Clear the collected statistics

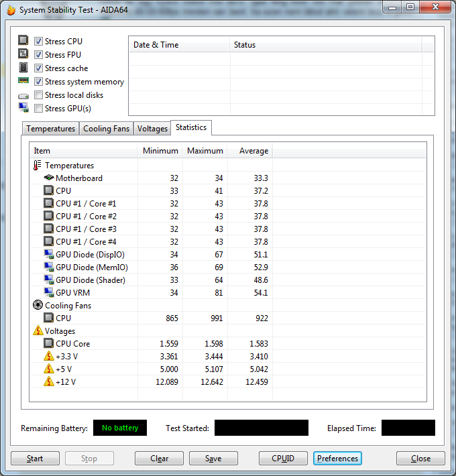coord(159,458)
